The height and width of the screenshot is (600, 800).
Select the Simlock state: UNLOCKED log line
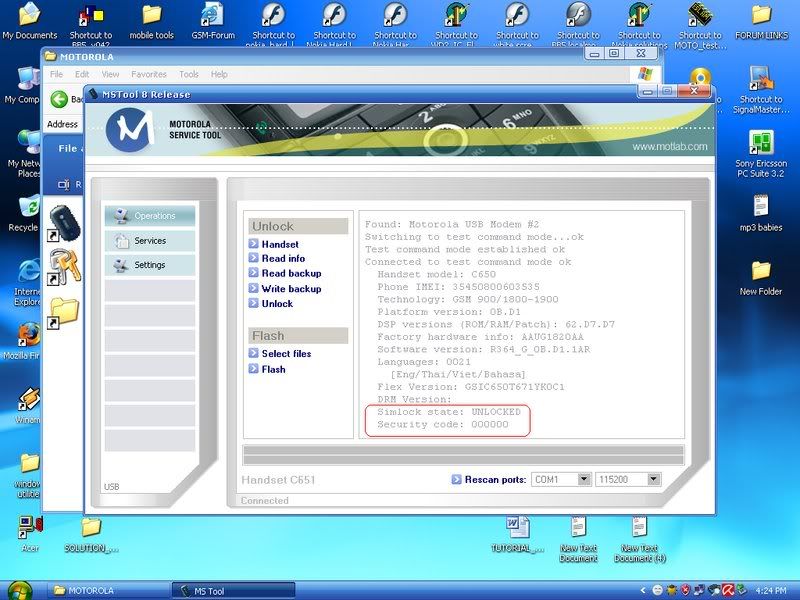pyautogui.click(x=449, y=412)
